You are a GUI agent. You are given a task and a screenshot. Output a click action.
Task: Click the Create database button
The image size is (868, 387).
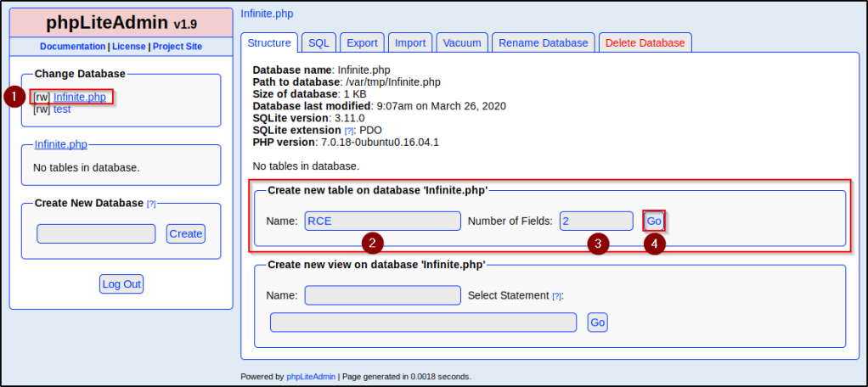185,233
